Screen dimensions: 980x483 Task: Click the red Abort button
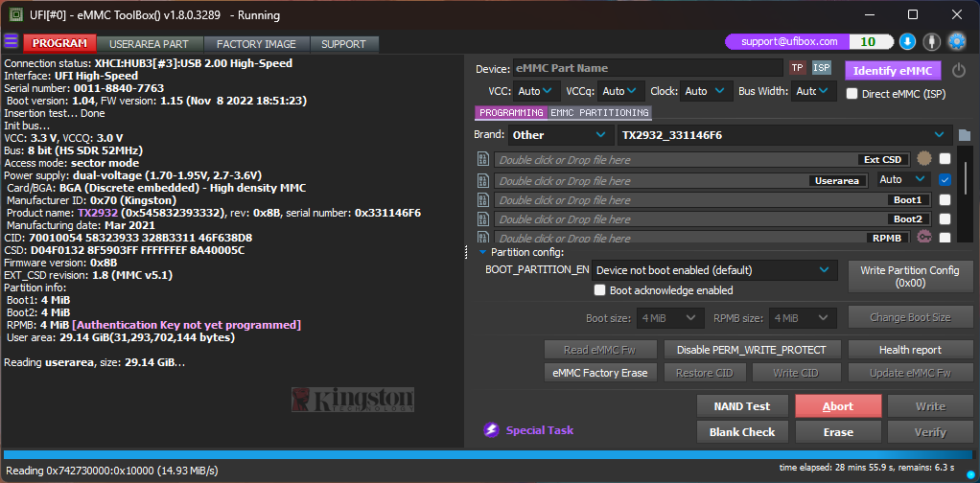click(837, 406)
